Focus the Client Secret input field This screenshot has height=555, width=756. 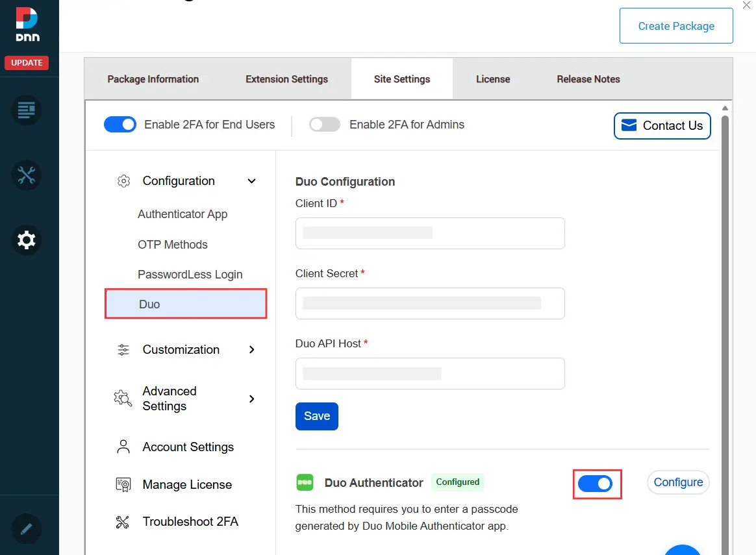coord(430,304)
